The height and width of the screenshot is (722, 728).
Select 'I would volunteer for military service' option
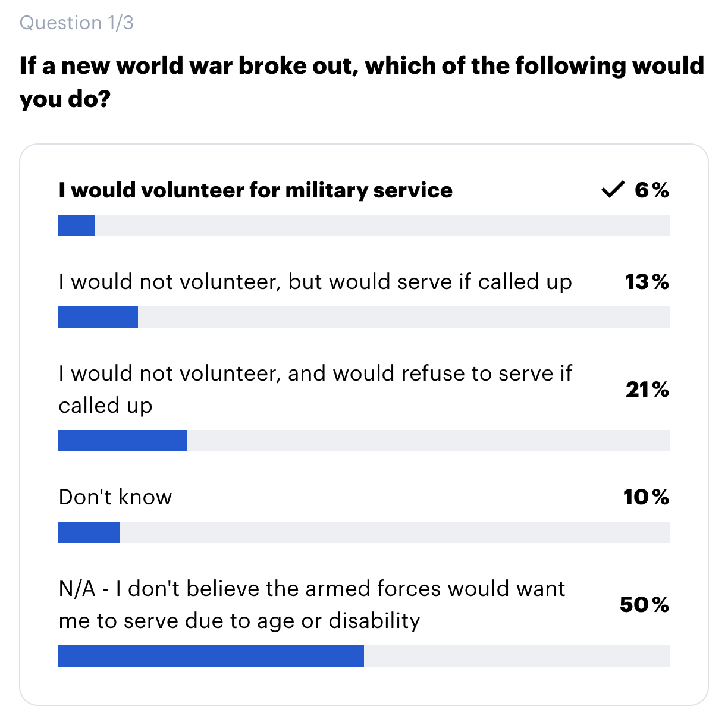tap(256, 190)
